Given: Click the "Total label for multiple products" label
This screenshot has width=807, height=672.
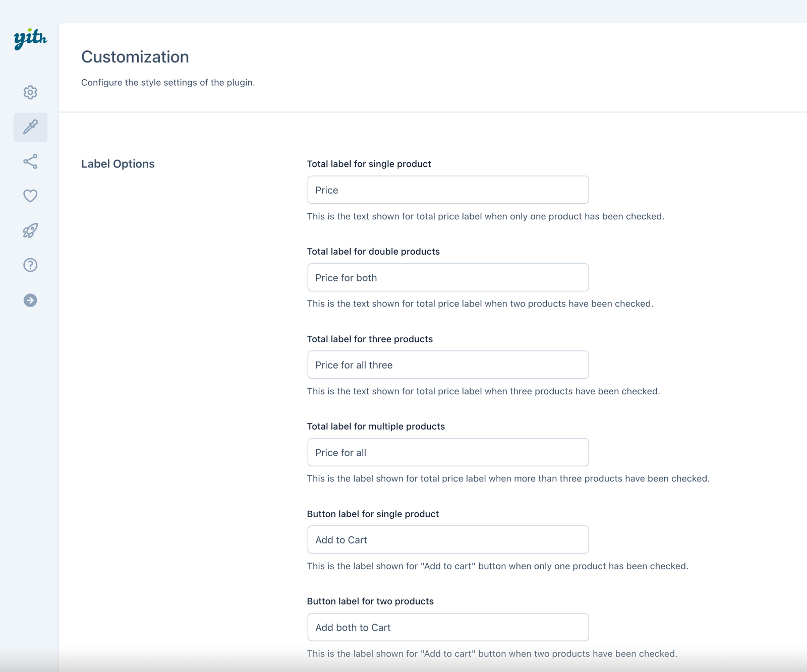Looking at the screenshot, I should coord(376,426).
